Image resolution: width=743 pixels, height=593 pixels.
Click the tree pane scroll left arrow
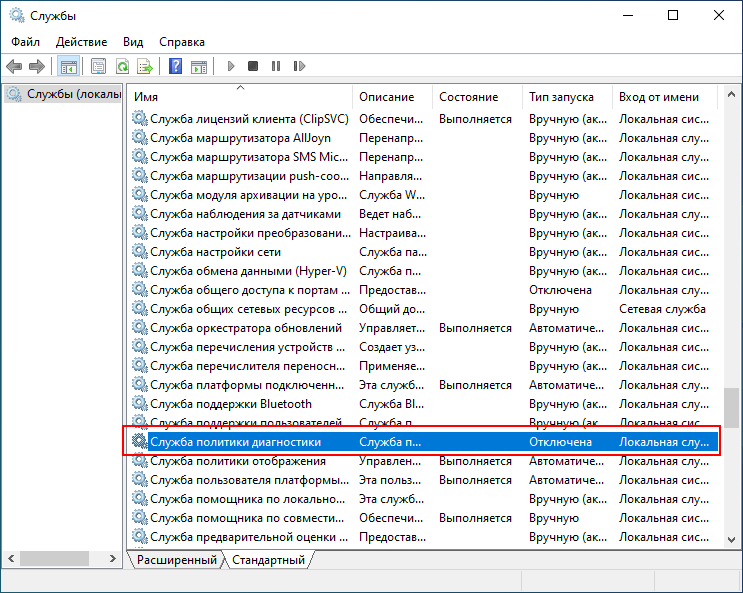pyautogui.click(x=11, y=558)
